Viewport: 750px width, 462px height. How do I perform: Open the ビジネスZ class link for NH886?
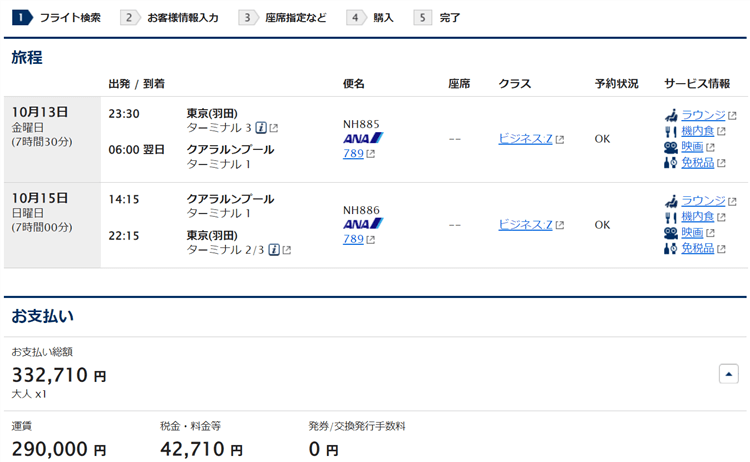525,225
